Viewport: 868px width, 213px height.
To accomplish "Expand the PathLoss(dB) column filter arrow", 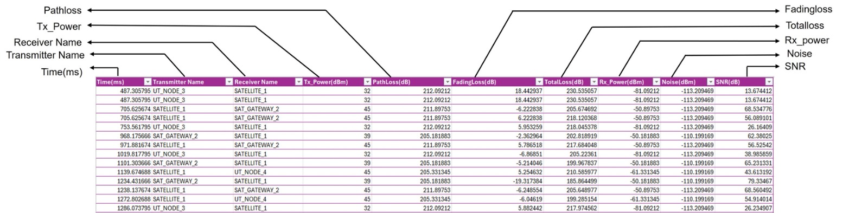I will coord(448,82).
